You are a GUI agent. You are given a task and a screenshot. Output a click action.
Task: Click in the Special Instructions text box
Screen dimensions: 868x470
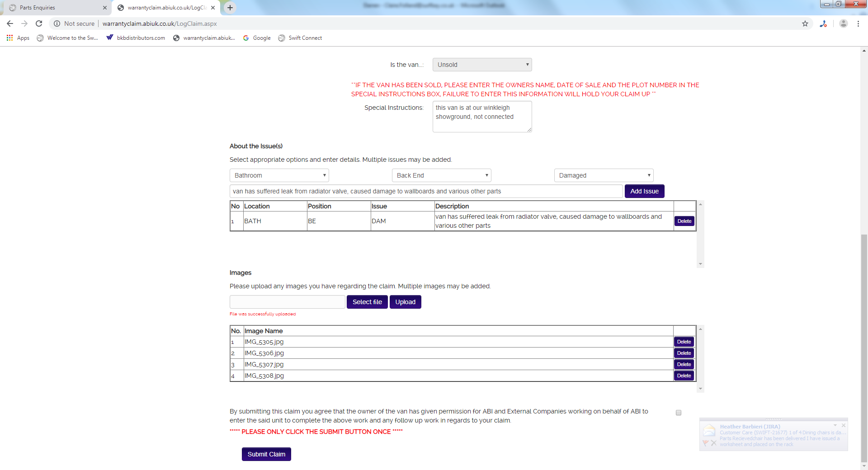pos(482,117)
